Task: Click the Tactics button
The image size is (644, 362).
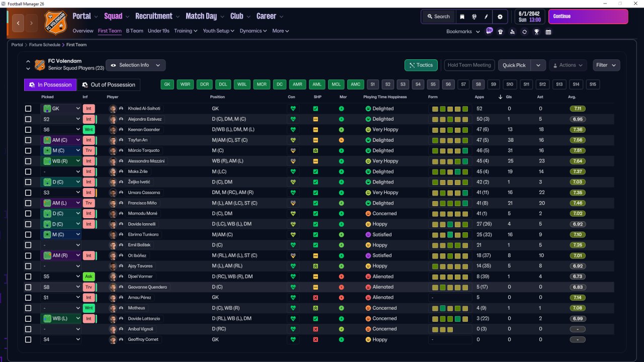Action: point(421,65)
